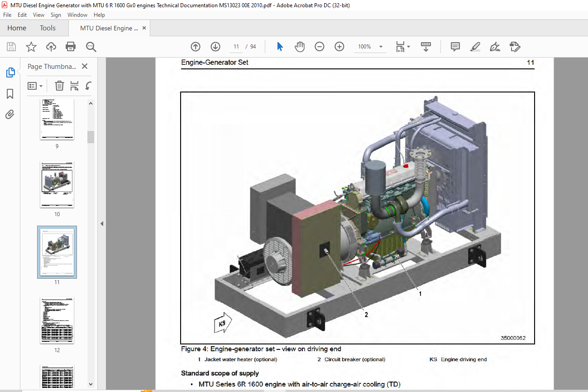
Task: Click the figure number 35000062
Action: click(x=513, y=338)
